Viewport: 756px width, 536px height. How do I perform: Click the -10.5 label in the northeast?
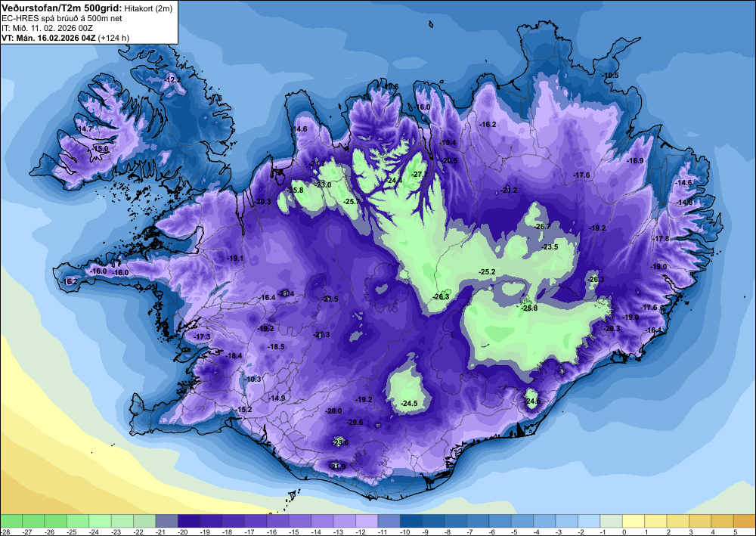pyautogui.click(x=610, y=75)
